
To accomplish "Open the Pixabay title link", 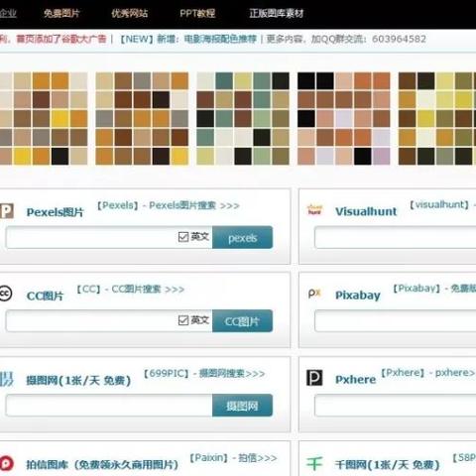I will pos(358,295).
